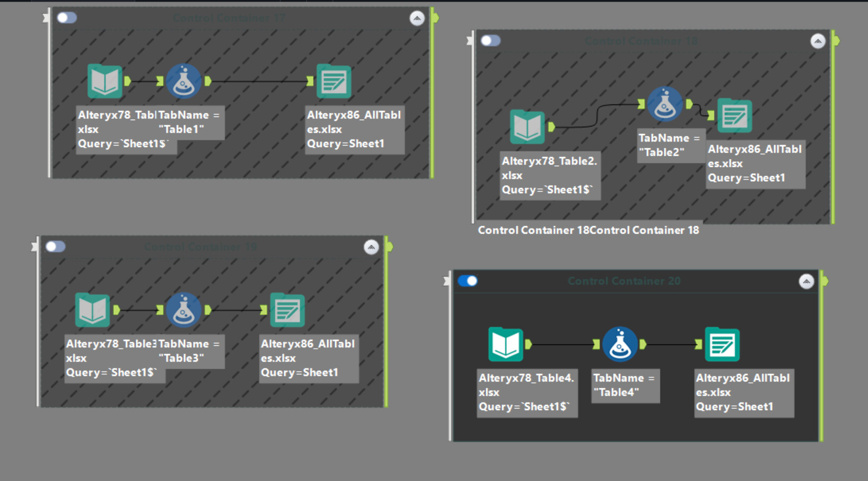Click the Formula tool with TabName "Table2"
The height and width of the screenshot is (481, 868).
pos(664,104)
